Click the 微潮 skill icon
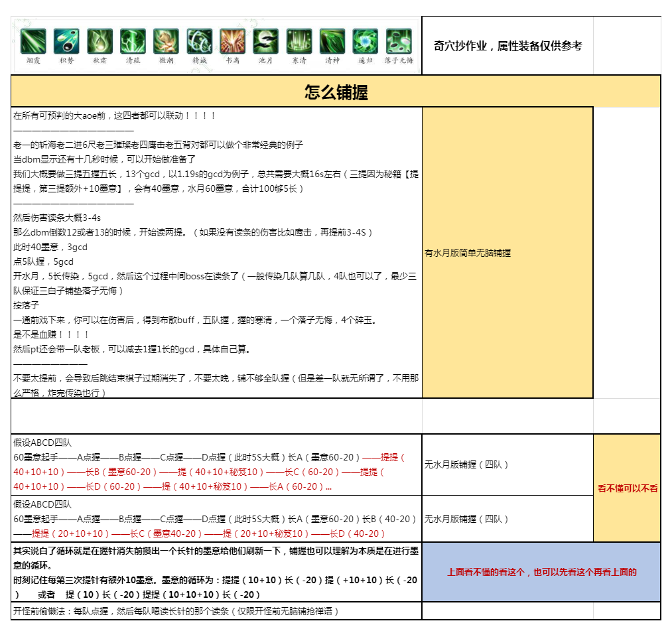672x631 pixels. (166, 41)
